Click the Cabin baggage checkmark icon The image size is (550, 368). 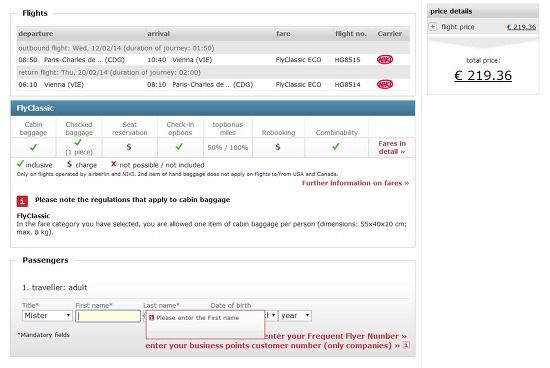pyautogui.click(x=33, y=147)
